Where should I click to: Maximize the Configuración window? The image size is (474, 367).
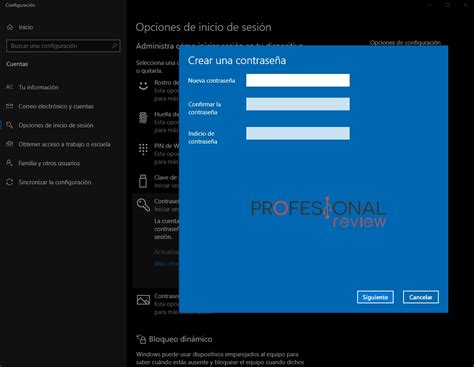tap(447, 5)
